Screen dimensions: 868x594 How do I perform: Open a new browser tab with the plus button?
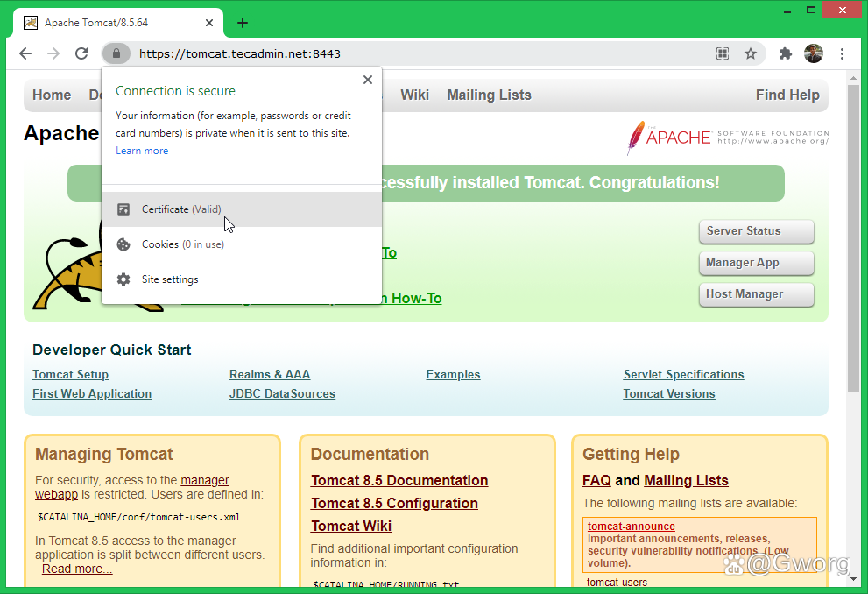pyautogui.click(x=243, y=23)
